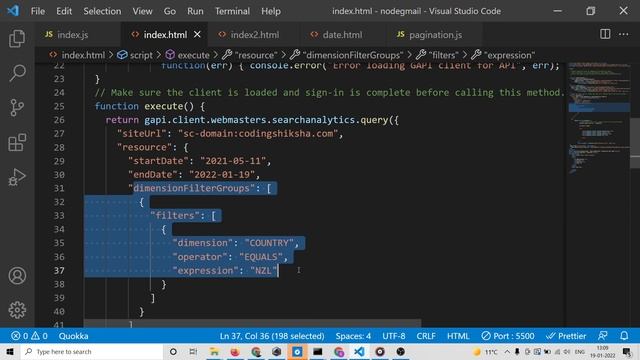Show hidden tray icons chevron
This screenshot has width=640, height=360.
[507, 351]
